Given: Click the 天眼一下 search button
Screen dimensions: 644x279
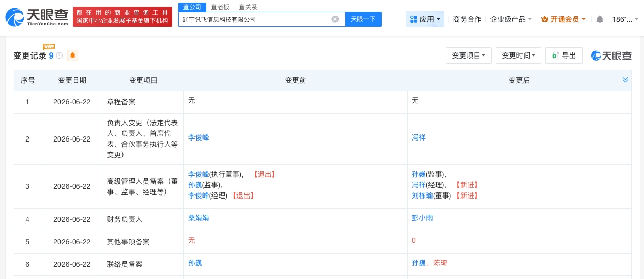Looking at the screenshot, I should (x=363, y=19).
